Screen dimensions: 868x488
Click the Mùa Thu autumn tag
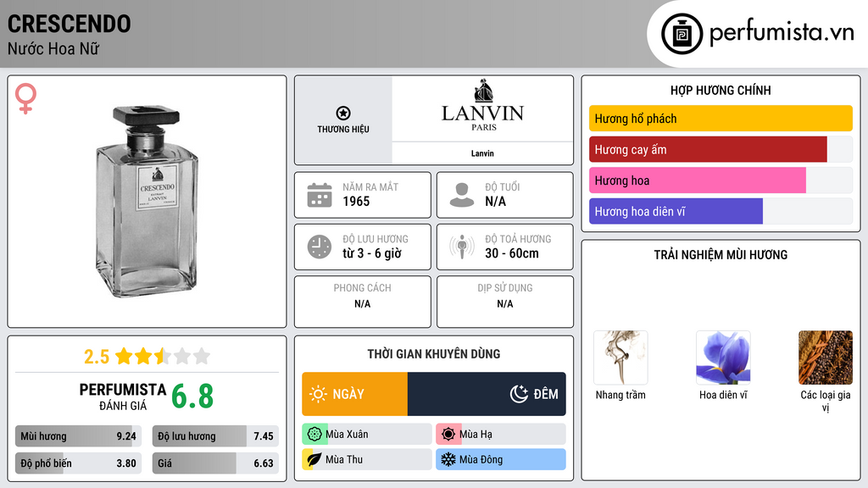366,459
